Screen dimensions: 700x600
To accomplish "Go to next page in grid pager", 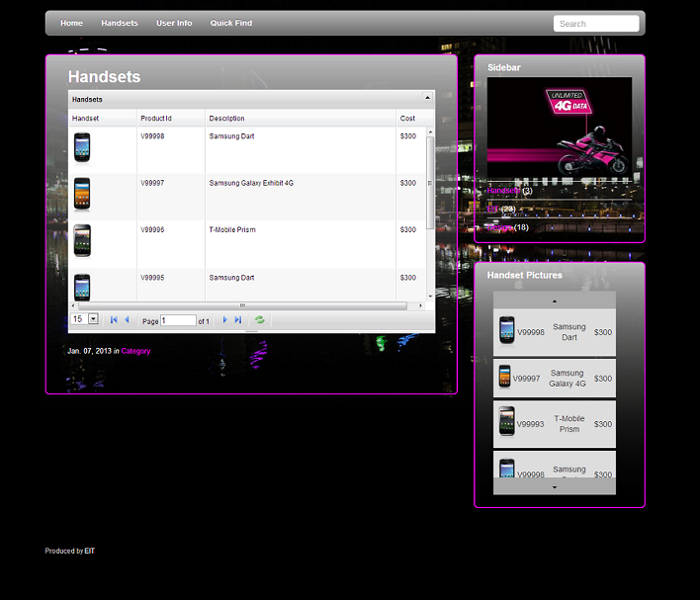I will point(225,319).
